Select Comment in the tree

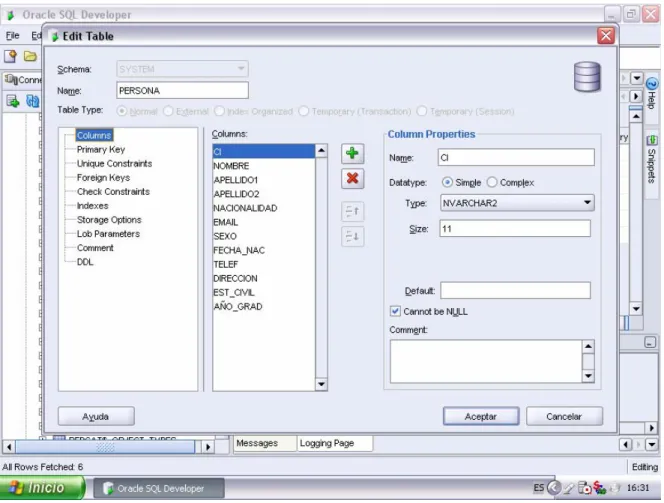(95, 248)
